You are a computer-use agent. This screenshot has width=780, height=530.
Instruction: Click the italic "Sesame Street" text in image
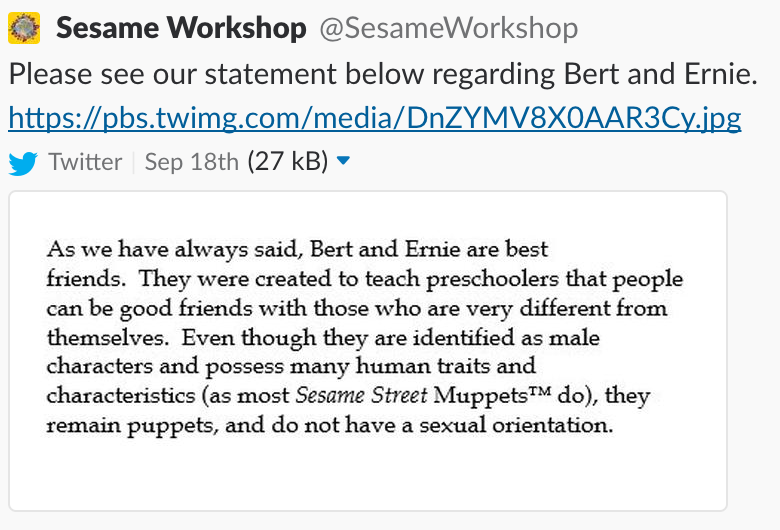coord(361,395)
